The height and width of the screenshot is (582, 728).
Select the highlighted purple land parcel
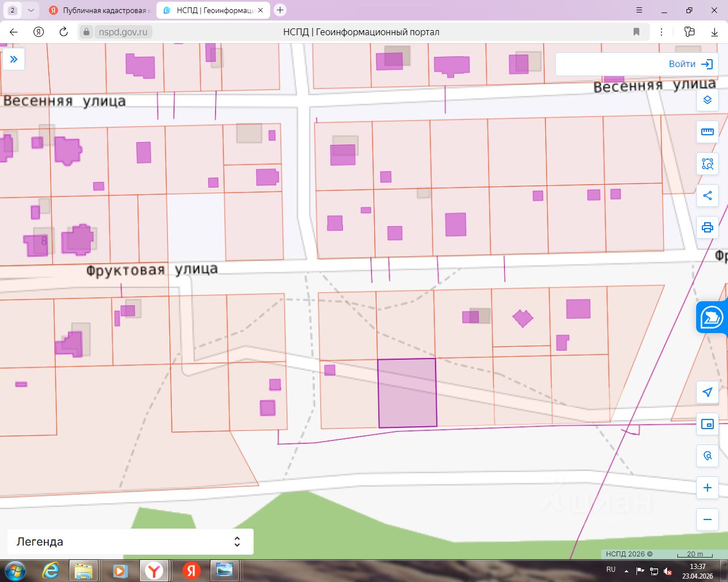pos(407,393)
